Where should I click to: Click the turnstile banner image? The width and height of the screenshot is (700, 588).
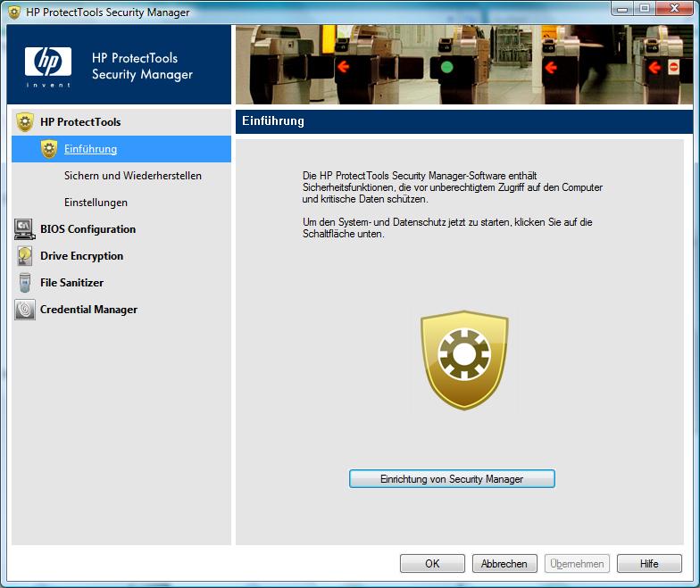click(464, 64)
